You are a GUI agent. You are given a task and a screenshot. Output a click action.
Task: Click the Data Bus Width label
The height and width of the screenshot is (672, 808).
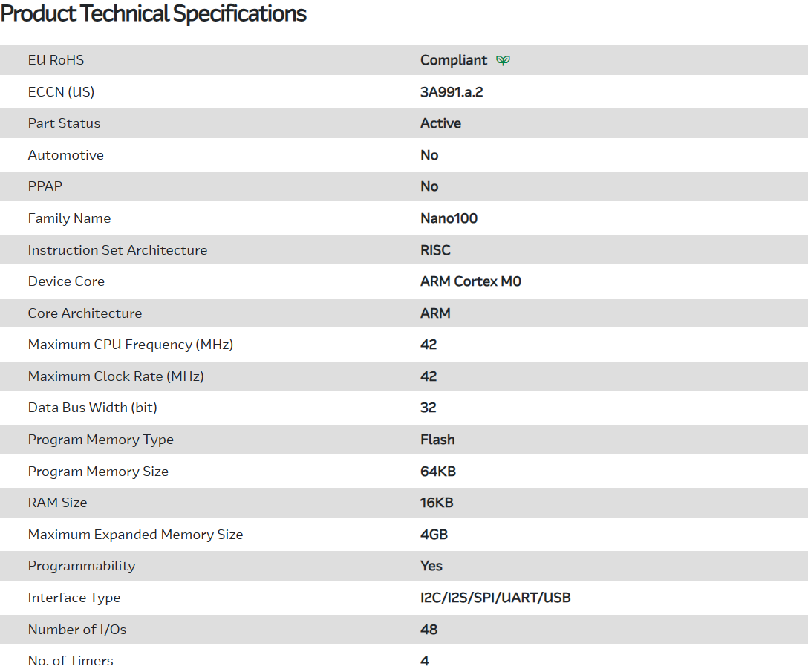92,408
